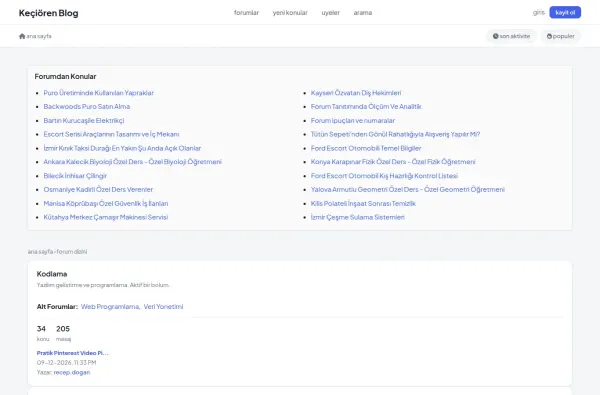Open Bilecik İnhisar Çilingir topic
The image size is (600, 395).
(75, 176)
